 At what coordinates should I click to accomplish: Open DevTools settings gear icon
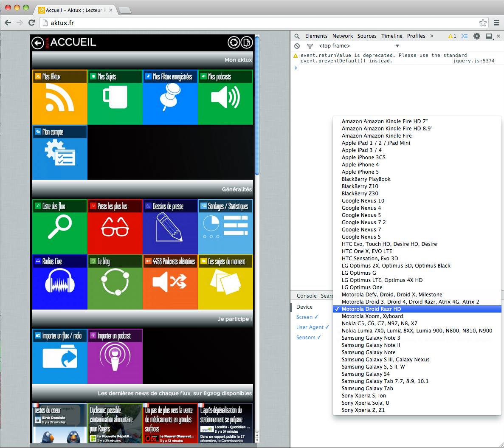(x=477, y=36)
